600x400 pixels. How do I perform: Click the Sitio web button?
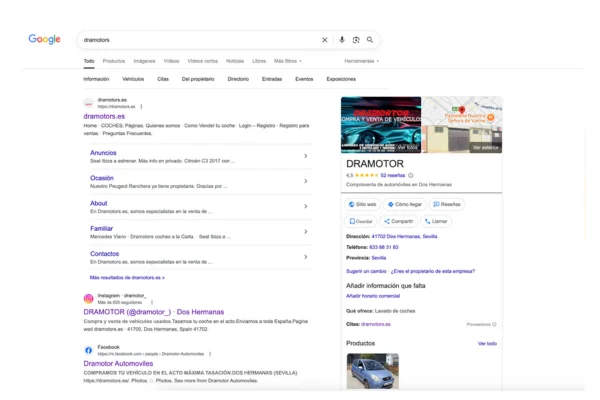coord(362,204)
